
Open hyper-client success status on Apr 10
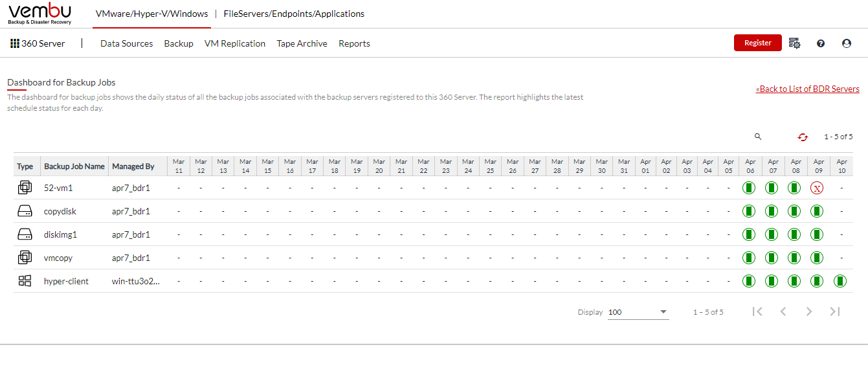[840, 281]
